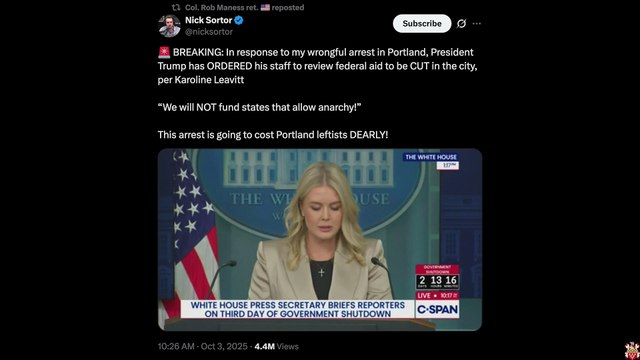The width and height of the screenshot is (640, 360).
Task: Open the @nicksortor handle link
Action: coord(209,31)
